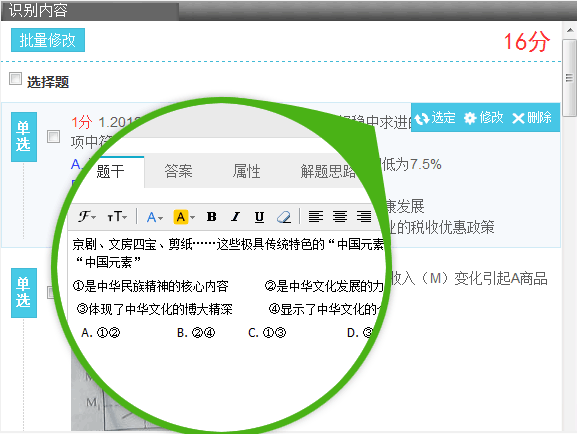Apply the yellow highlight color
This screenshot has height=434, width=578.
coord(181,217)
